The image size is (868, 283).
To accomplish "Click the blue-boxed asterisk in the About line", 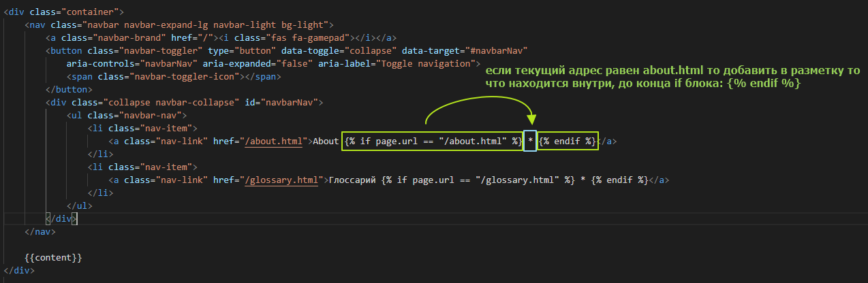I will tap(530, 141).
